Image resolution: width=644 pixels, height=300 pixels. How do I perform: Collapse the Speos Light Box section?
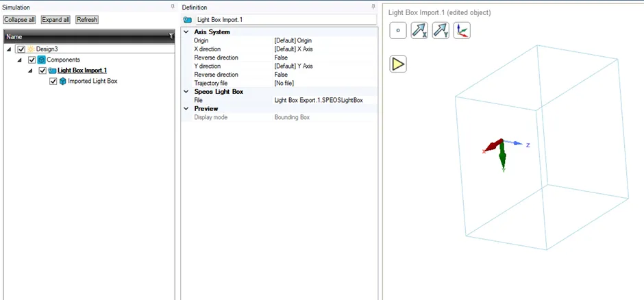[x=186, y=92]
